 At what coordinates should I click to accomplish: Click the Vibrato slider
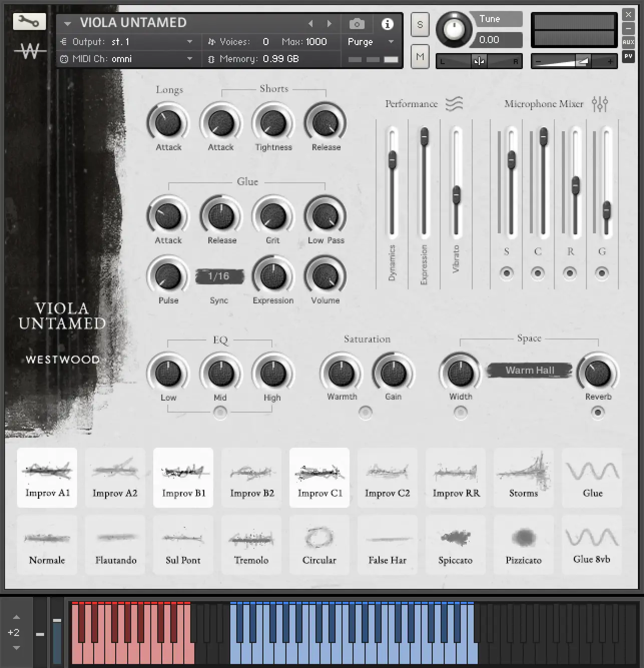(456, 182)
